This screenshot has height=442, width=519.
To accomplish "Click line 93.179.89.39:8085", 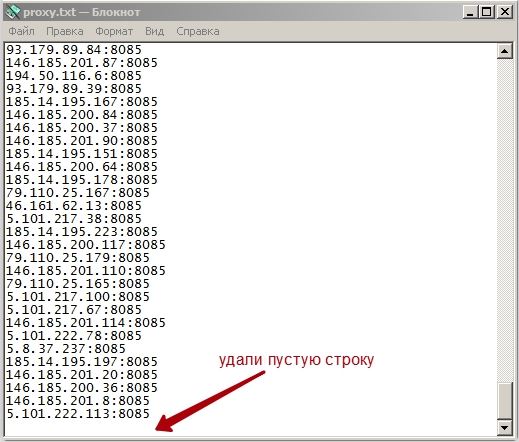I will pyautogui.click(x=74, y=89).
